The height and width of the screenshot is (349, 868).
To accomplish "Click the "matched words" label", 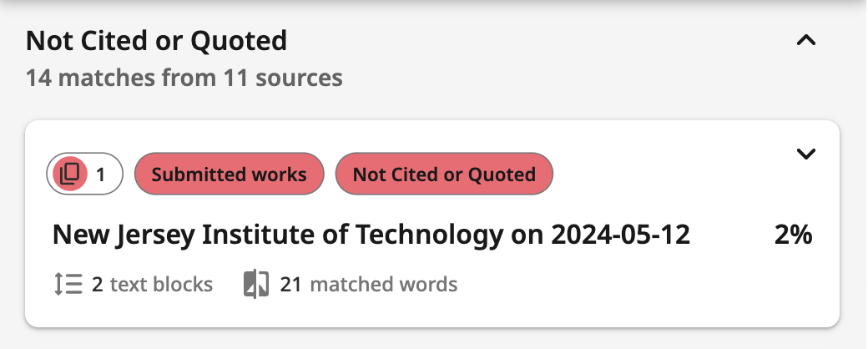I will coord(383,285).
